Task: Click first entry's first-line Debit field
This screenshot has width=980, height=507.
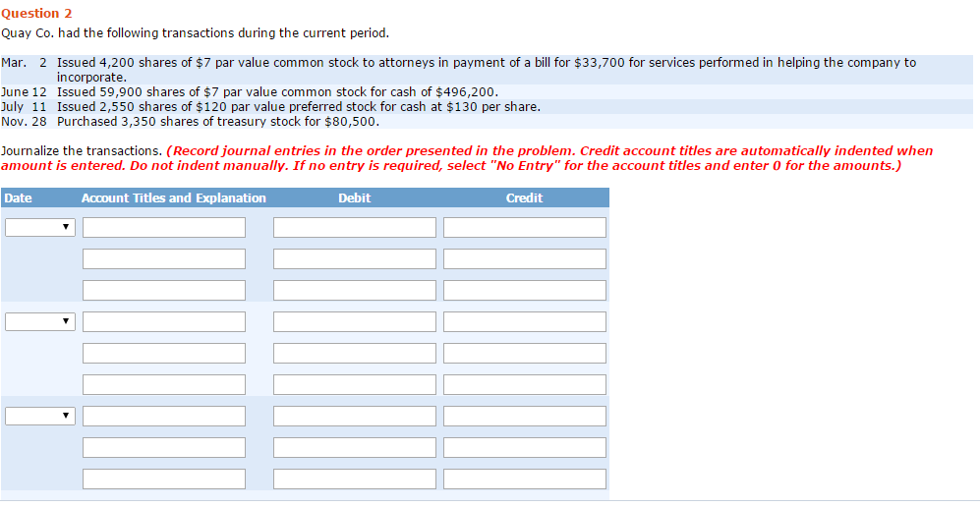Action: [x=354, y=227]
